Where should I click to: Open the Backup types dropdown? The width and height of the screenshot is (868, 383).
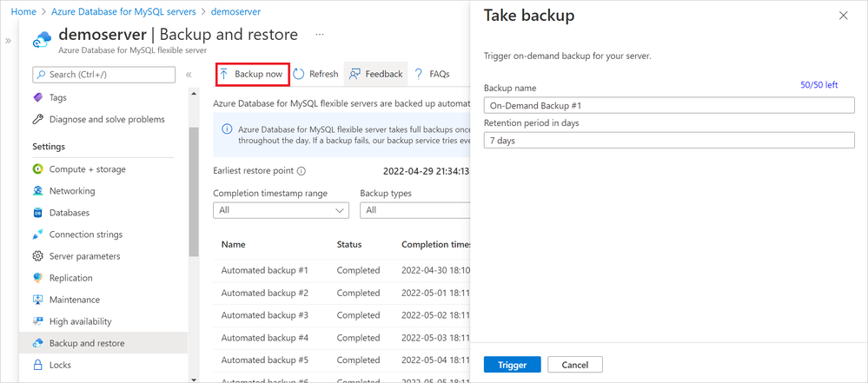click(415, 210)
